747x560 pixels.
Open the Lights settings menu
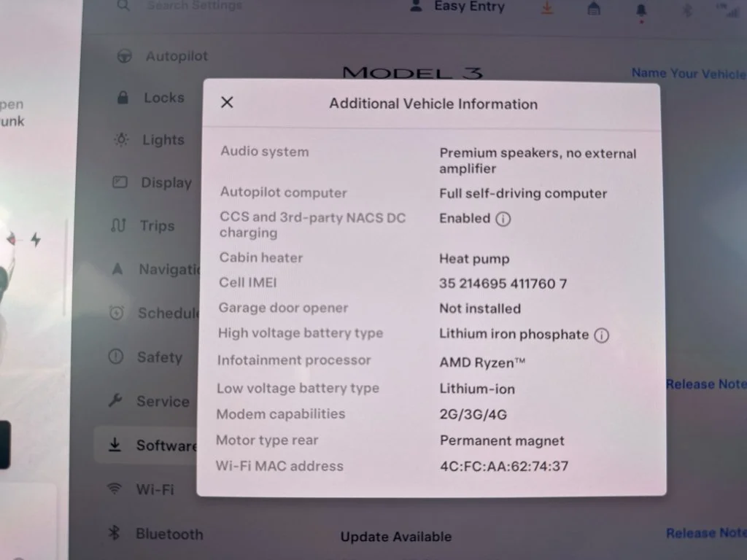(x=149, y=139)
